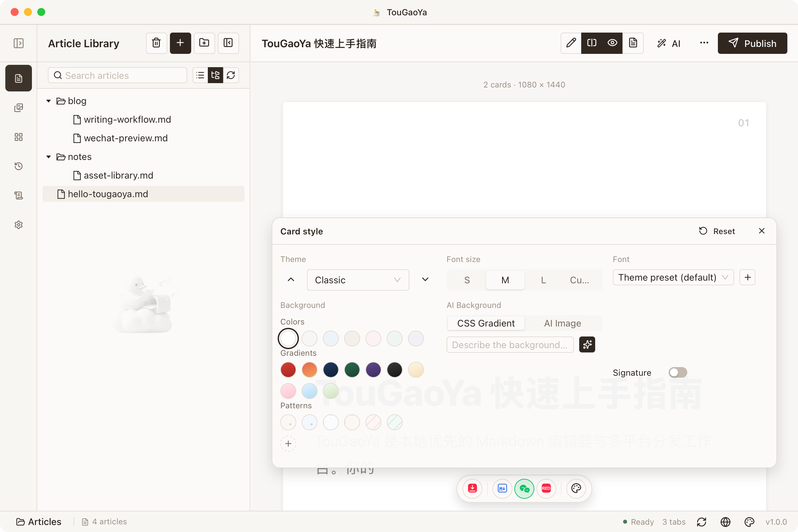Screen dimensions: 798x532
Task: Go to previous theme with up chevron
Action: (x=291, y=280)
